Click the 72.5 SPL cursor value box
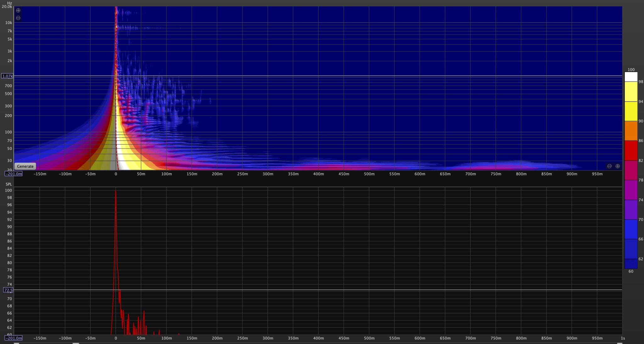This screenshot has height=344, width=644. (8, 290)
